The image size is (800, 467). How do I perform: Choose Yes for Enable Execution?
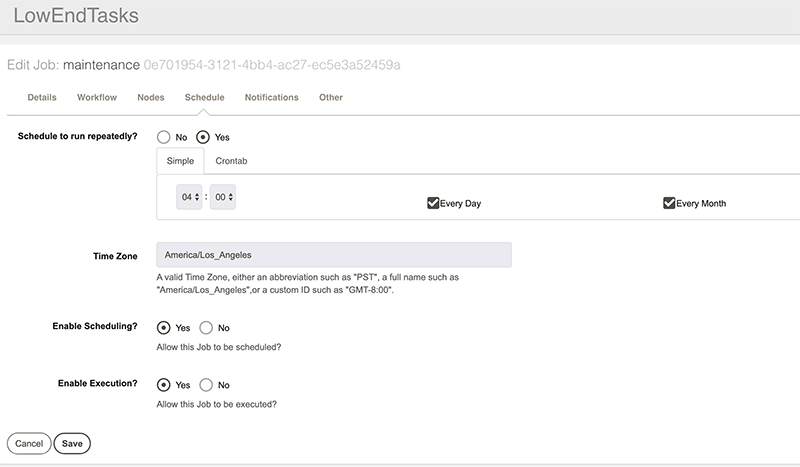tap(164, 385)
